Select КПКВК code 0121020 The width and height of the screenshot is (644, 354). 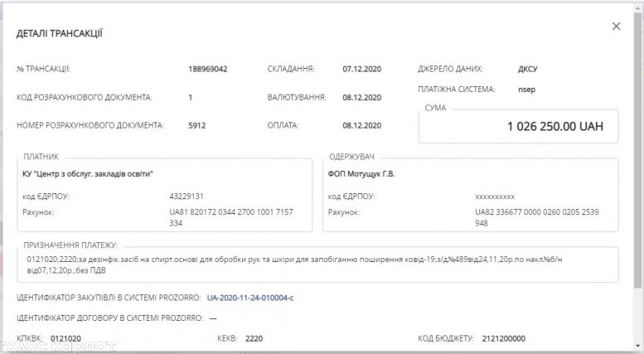(65, 338)
